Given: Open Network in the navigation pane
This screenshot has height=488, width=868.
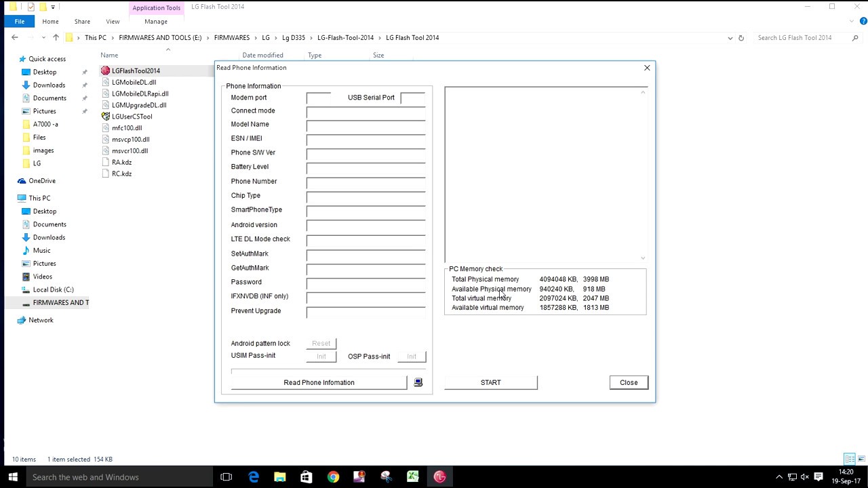Looking at the screenshot, I should pyautogui.click(x=41, y=320).
